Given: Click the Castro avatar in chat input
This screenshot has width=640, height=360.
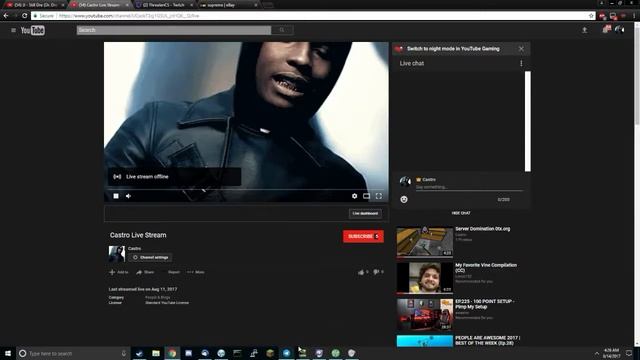Looking at the screenshot, I should (405, 181).
